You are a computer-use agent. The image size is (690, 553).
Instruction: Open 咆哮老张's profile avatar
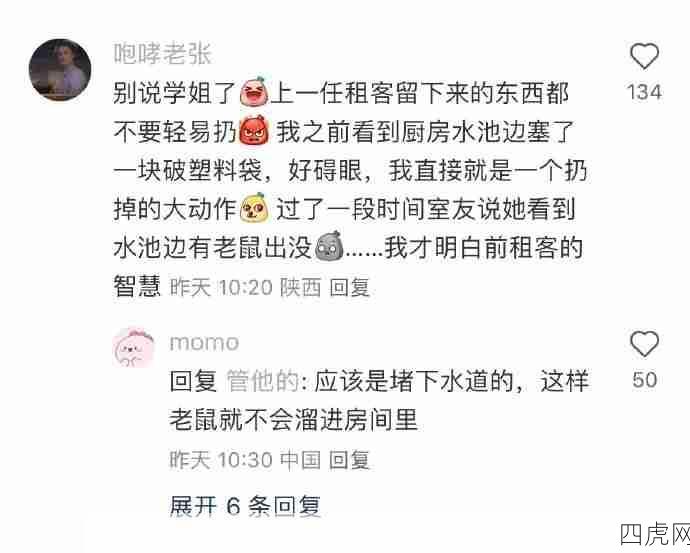click(x=60, y=70)
